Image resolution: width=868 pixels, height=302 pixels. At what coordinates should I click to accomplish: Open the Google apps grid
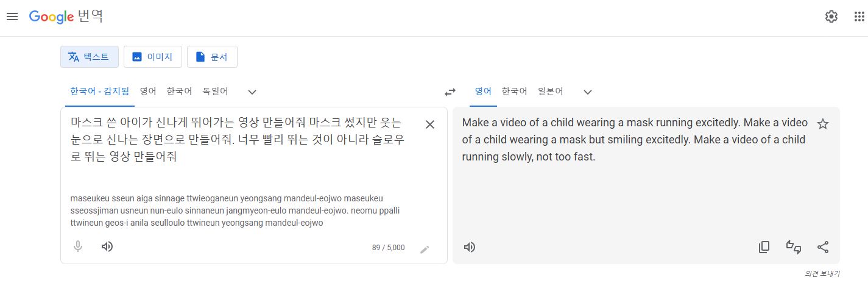(859, 16)
